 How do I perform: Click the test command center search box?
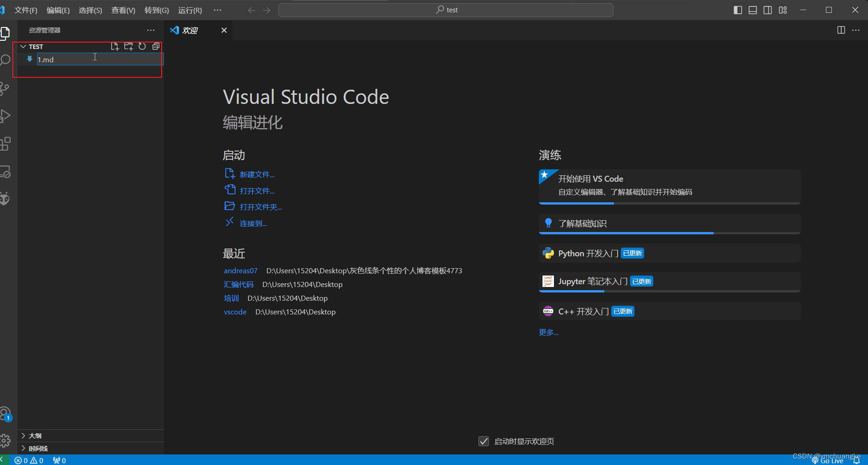[446, 10]
